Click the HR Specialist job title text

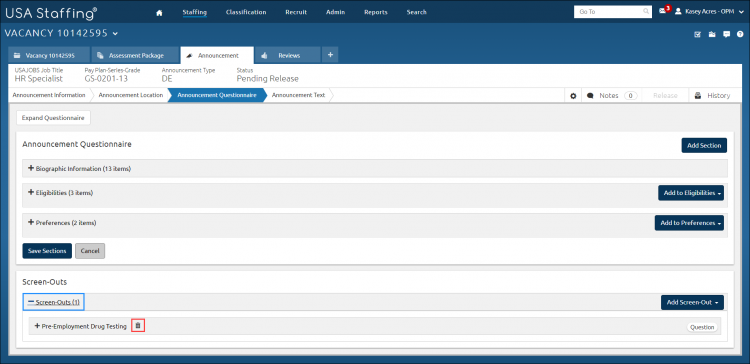pos(39,78)
